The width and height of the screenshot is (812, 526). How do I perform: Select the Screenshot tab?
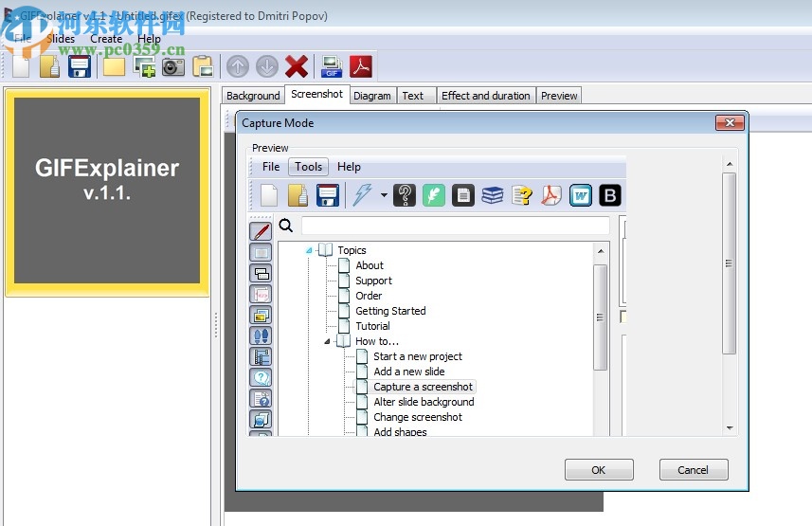pyautogui.click(x=316, y=95)
